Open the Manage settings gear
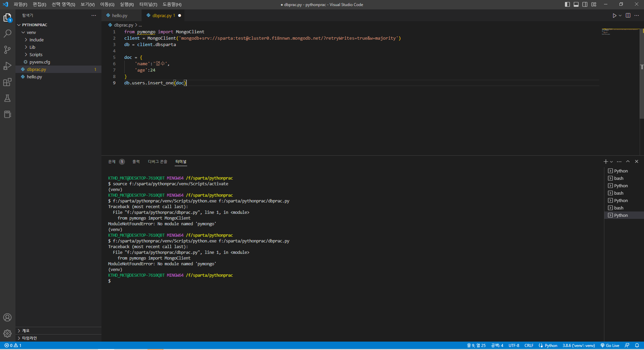This screenshot has width=644, height=350. (x=7, y=334)
